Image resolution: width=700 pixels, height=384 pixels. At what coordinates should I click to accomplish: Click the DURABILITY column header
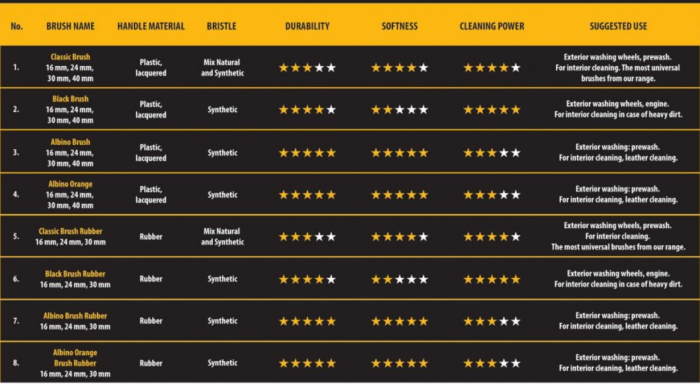pos(307,26)
